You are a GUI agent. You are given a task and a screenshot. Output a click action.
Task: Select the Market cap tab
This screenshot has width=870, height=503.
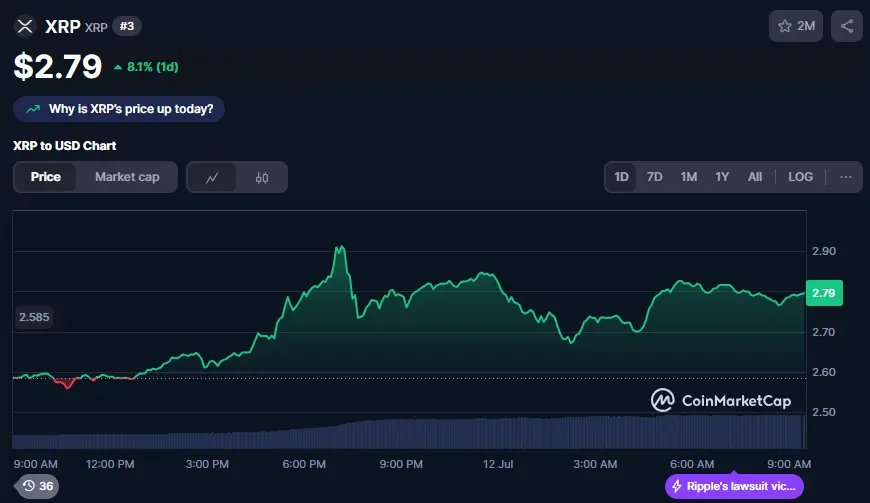pos(127,177)
